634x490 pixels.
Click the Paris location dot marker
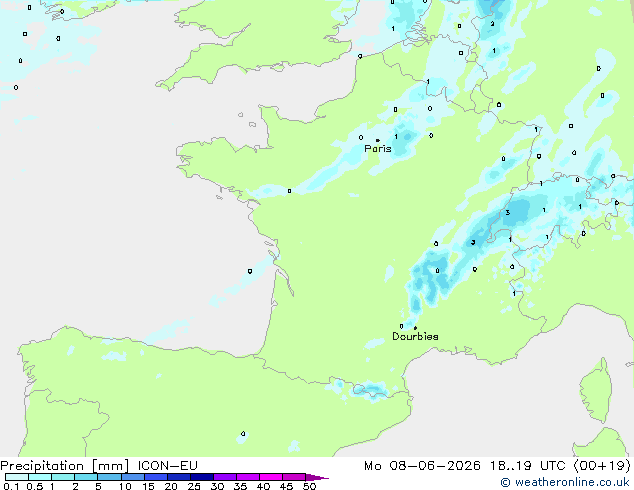pyautogui.click(x=378, y=140)
